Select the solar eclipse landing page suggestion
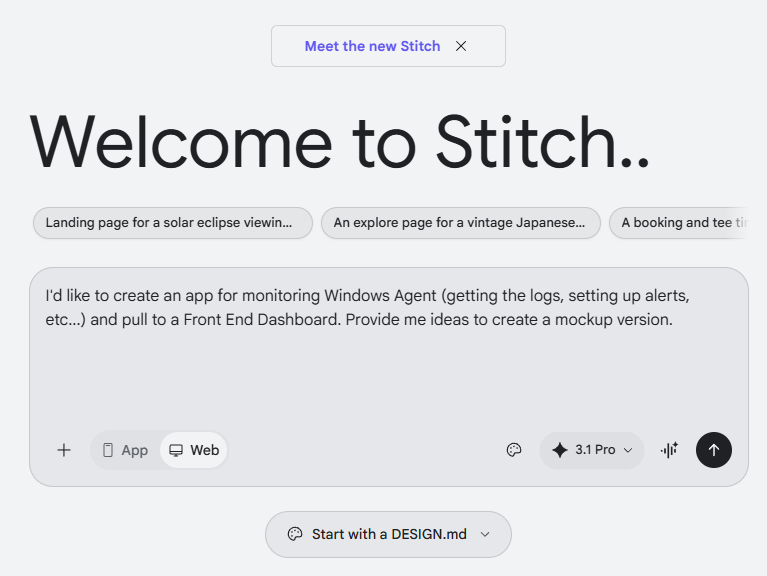This screenshot has height=576, width=767. click(x=173, y=223)
